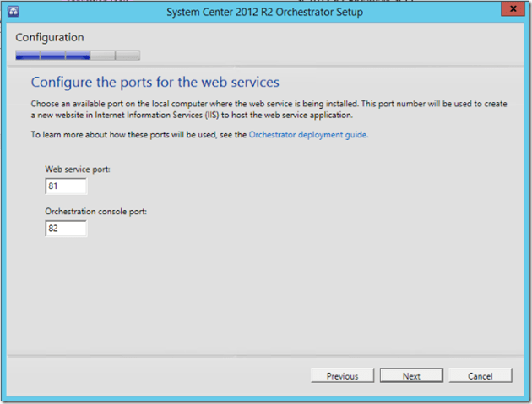Click the "Configure the ports" heading

[155, 83]
